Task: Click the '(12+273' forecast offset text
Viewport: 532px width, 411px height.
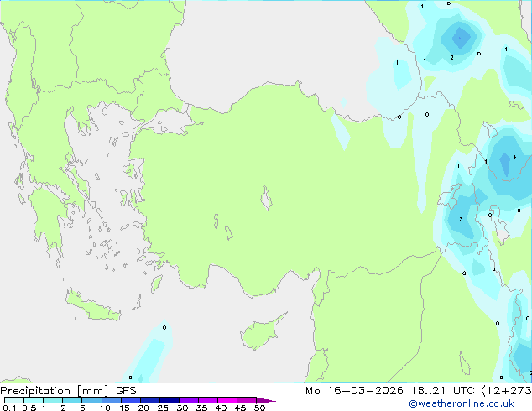Action: pos(506,391)
